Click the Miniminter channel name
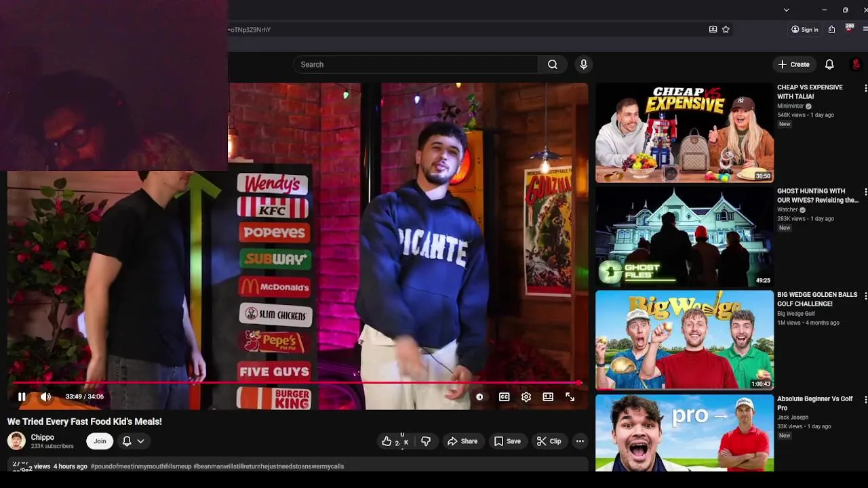Screen dimensions: 868x488 [790, 106]
